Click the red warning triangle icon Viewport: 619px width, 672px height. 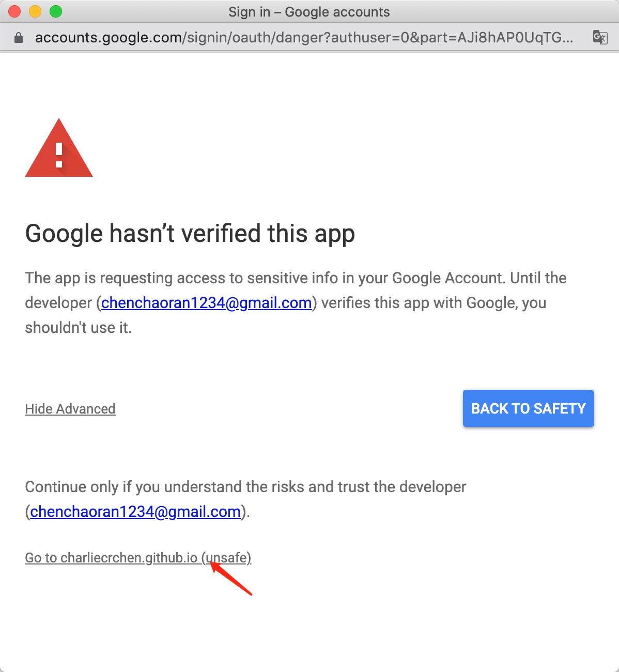point(59,149)
